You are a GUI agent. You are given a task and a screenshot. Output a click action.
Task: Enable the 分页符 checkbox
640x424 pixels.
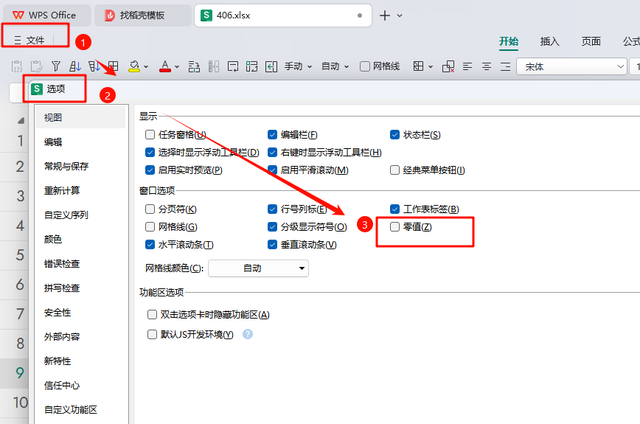coord(150,209)
